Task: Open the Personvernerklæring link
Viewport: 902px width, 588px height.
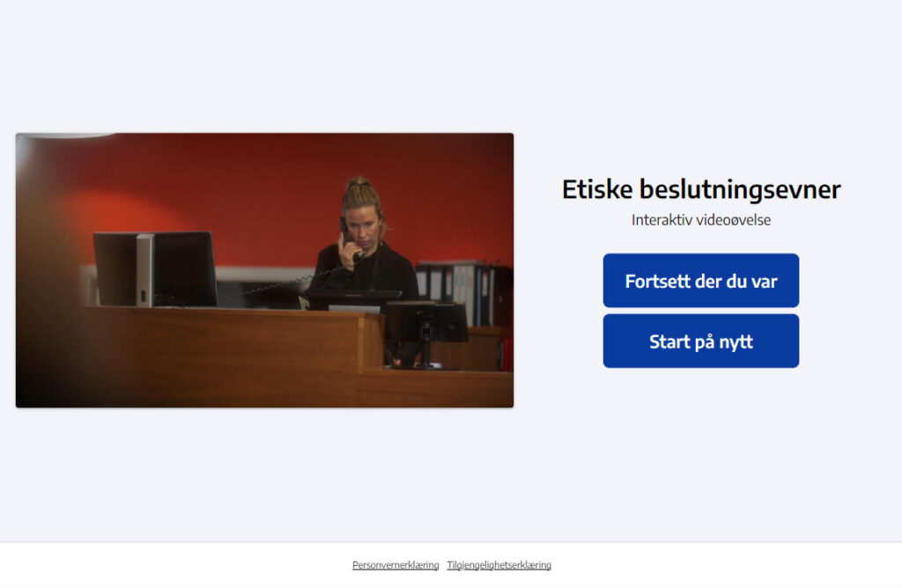Action: coord(396,565)
